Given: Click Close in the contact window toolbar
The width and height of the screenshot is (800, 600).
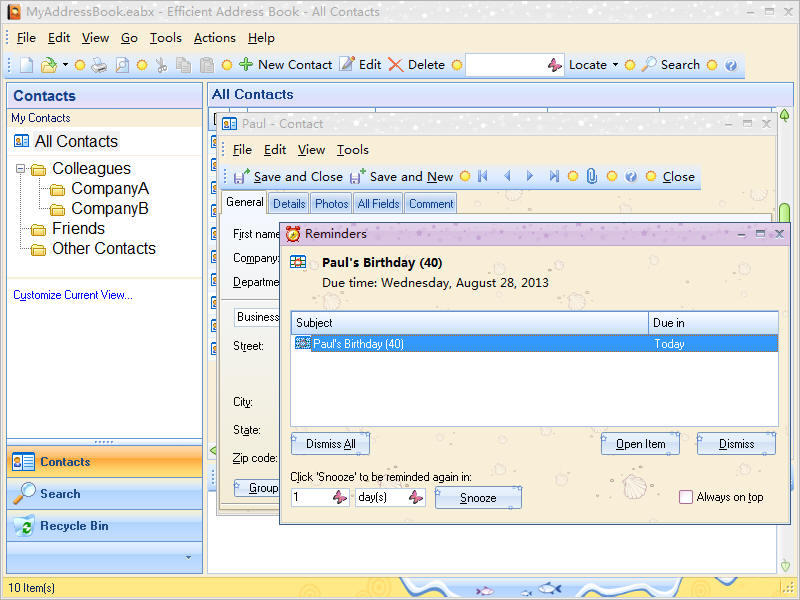Looking at the screenshot, I should click(679, 177).
